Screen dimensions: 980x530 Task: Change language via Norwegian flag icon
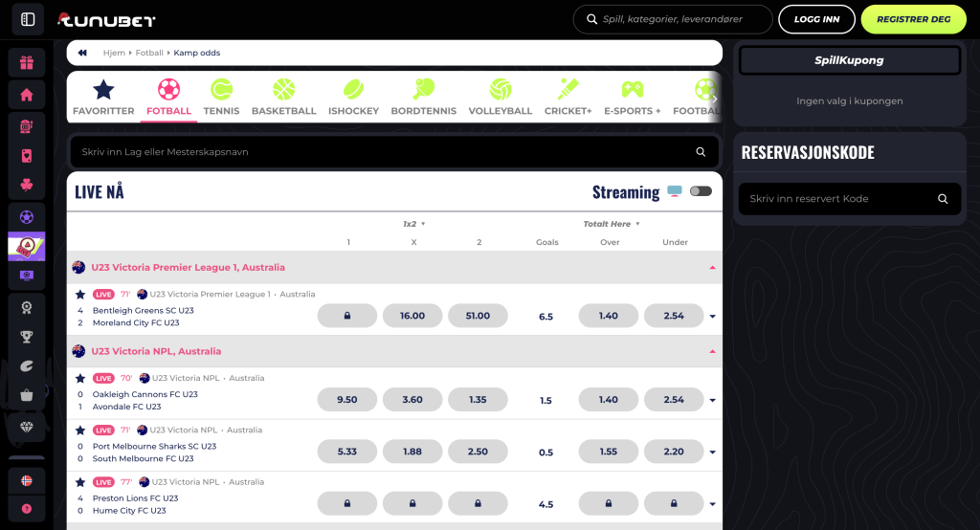coord(26,480)
